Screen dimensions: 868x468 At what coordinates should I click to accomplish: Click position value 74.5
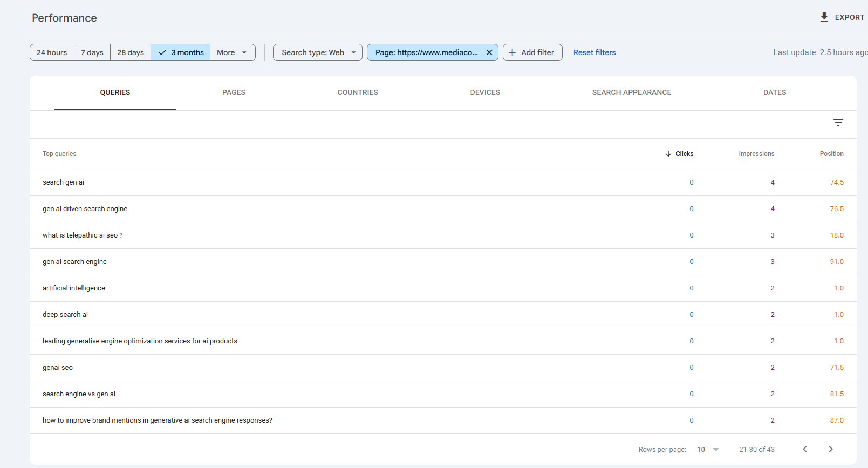(x=837, y=182)
